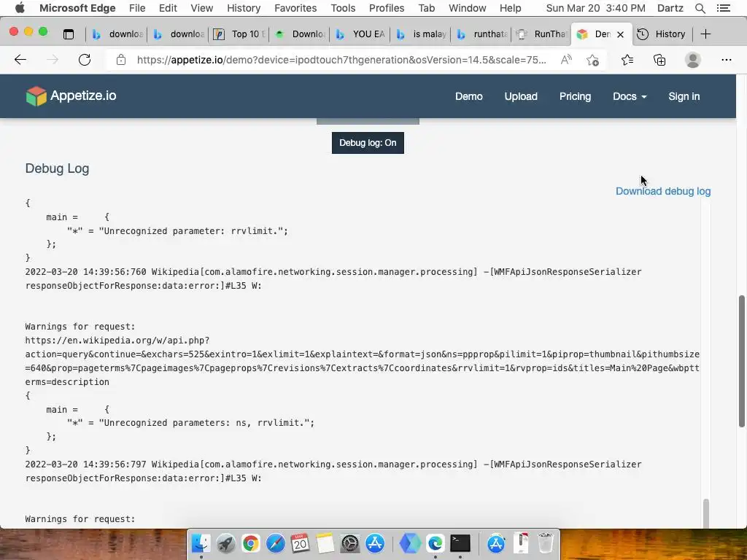This screenshot has width=747, height=560.
Task: Go back to the previous page
Action: tap(20, 60)
